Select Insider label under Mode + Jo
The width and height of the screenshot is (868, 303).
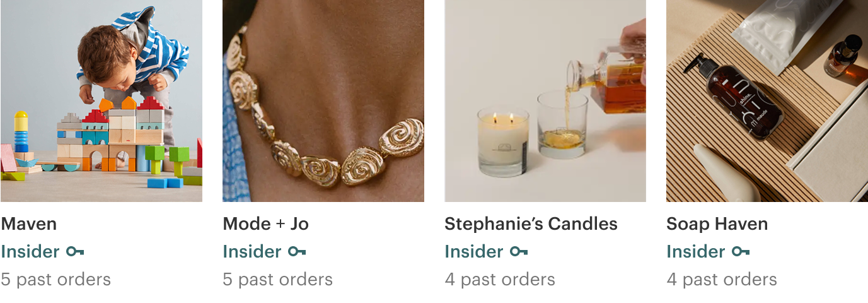click(x=252, y=252)
